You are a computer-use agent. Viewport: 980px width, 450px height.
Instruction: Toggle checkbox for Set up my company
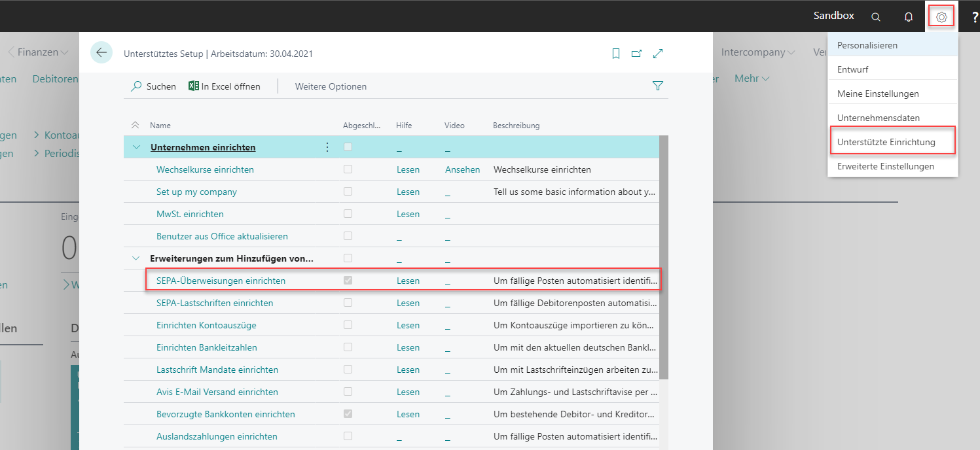click(x=348, y=191)
